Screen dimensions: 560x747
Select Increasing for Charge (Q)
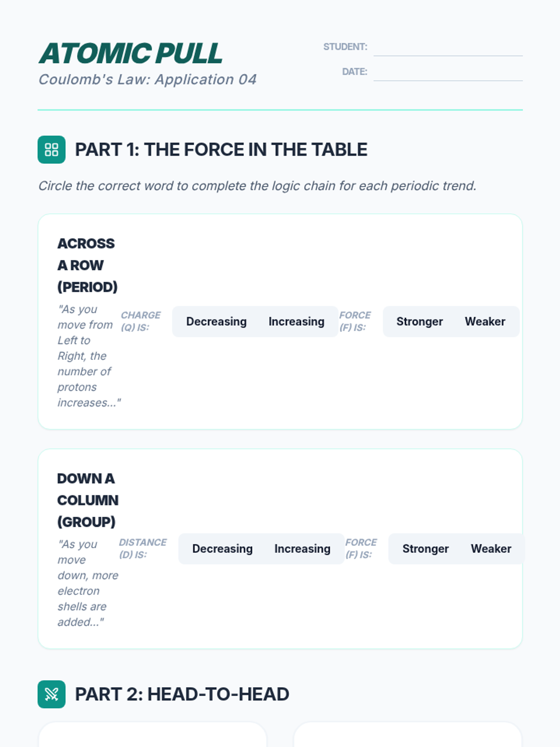296,322
